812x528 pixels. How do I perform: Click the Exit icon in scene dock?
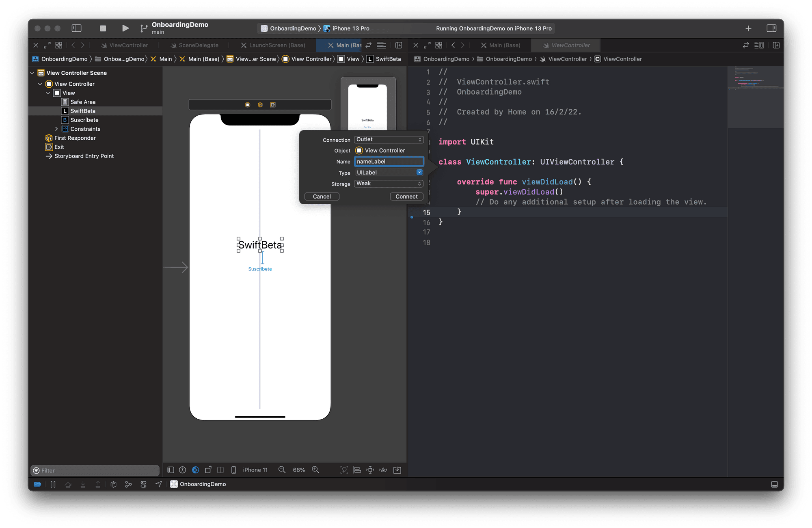(x=273, y=105)
